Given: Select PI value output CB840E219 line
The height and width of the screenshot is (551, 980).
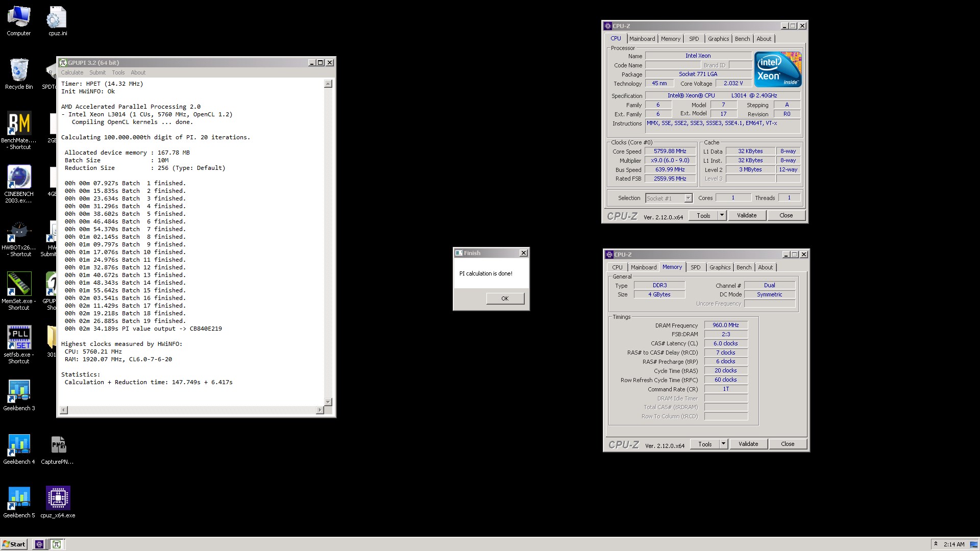Looking at the screenshot, I should 143,329.
